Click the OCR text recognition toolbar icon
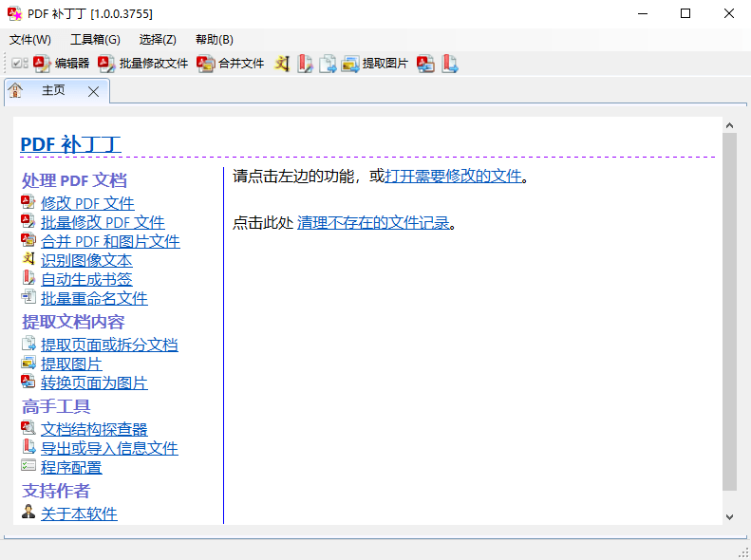Screen dimensions: 751x560 [282, 64]
